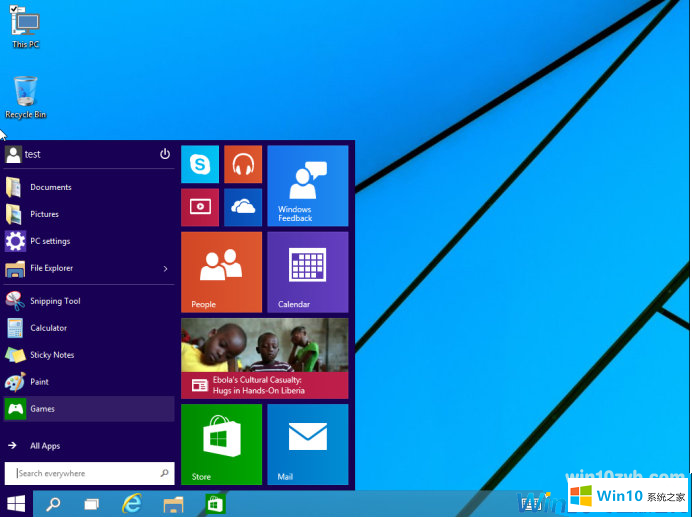Open File Explorer on the taskbar

point(173,504)
